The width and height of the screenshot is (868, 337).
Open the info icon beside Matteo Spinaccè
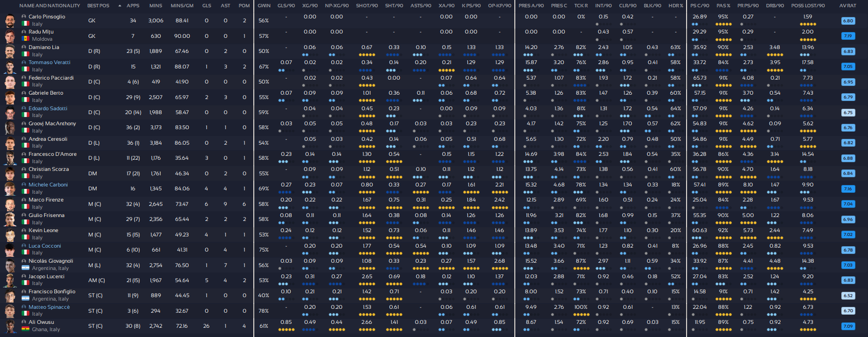pos(24,307)
